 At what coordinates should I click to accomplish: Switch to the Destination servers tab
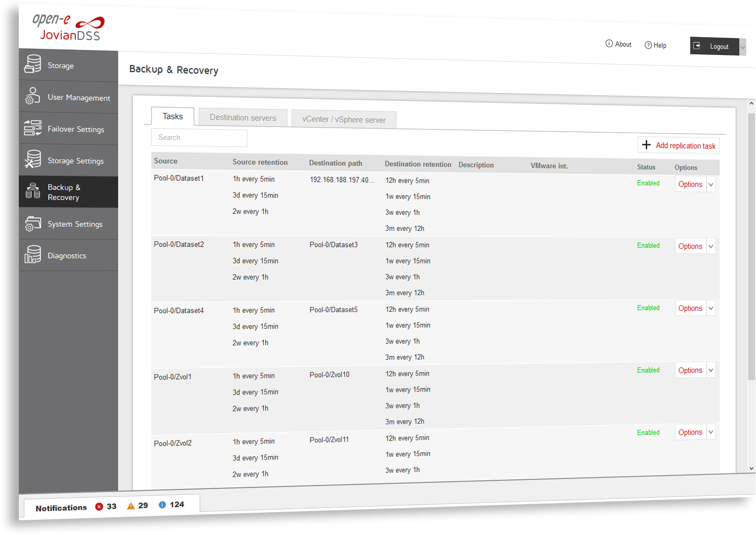tap(243, 118)
